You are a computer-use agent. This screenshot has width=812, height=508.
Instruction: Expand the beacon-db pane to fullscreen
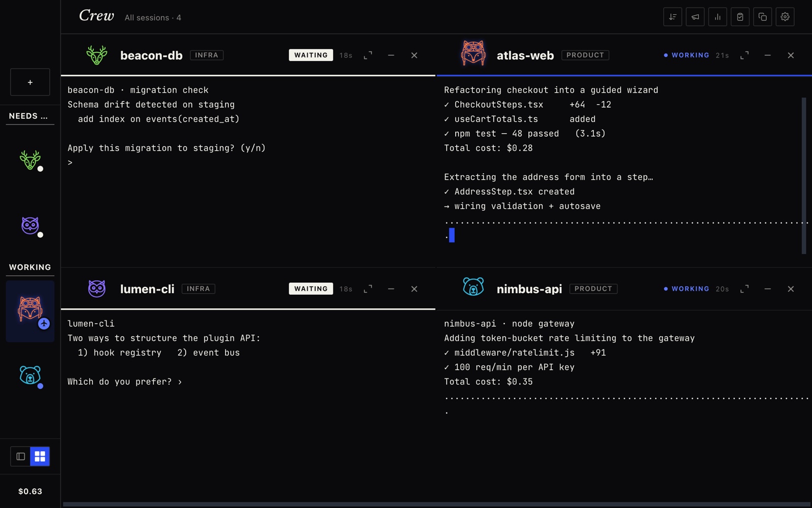368,55
